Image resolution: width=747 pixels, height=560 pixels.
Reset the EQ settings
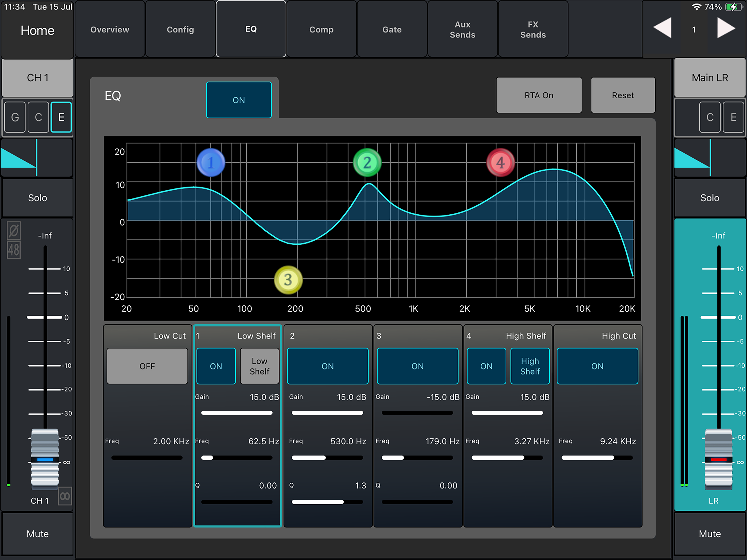623,95
